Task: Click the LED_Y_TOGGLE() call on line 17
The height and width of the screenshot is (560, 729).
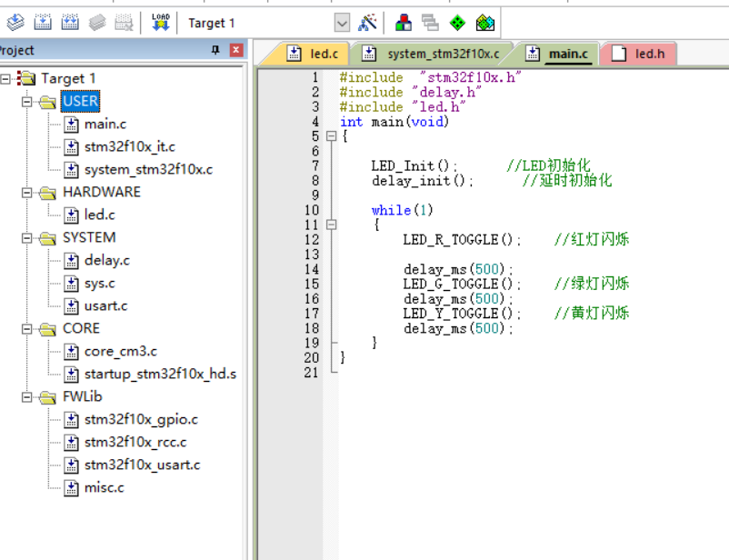Action: (x=462, y=314)
